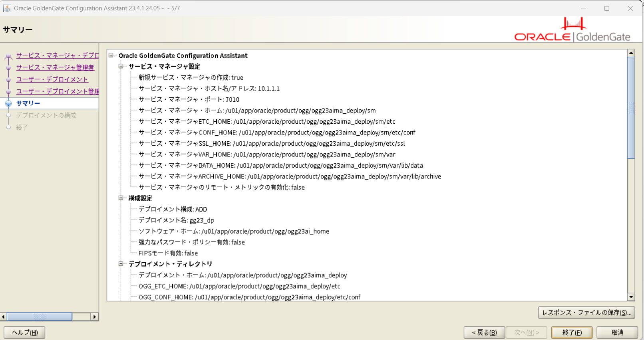Image resolution: width=644 pixels, height=340 pixels.
Task: Select the リモート・メトリックの有効化: false row
Action: coord(222,187)
